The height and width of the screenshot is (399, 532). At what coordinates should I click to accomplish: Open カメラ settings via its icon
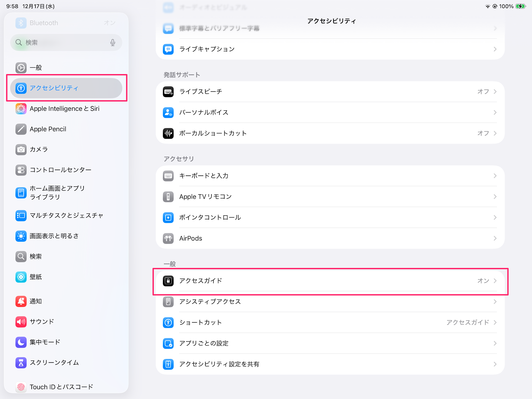pyautogui.click(x=21, y=150)
